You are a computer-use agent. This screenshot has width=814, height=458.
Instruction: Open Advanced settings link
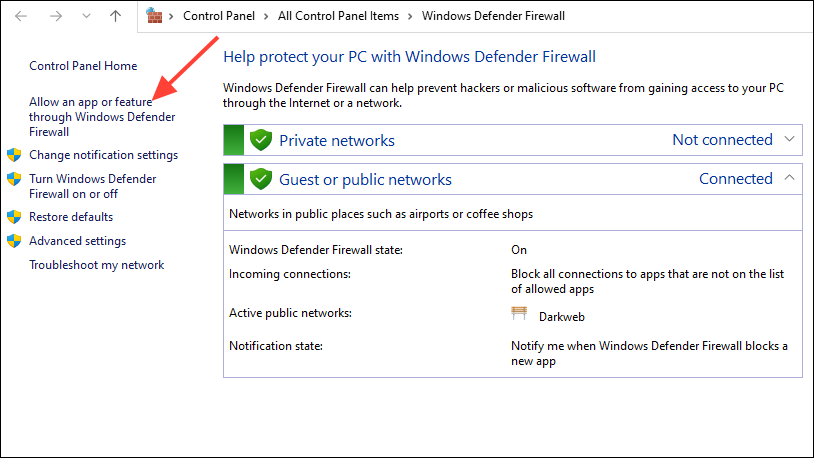[x=77, y=241]
